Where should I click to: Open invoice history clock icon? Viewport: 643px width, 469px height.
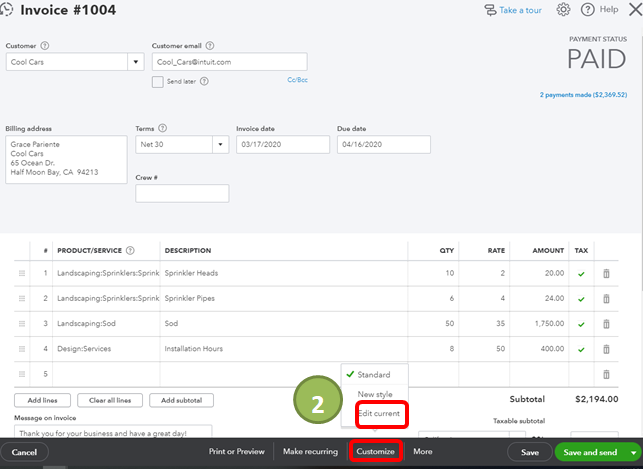pyautogui.click(x=6, y=9)
